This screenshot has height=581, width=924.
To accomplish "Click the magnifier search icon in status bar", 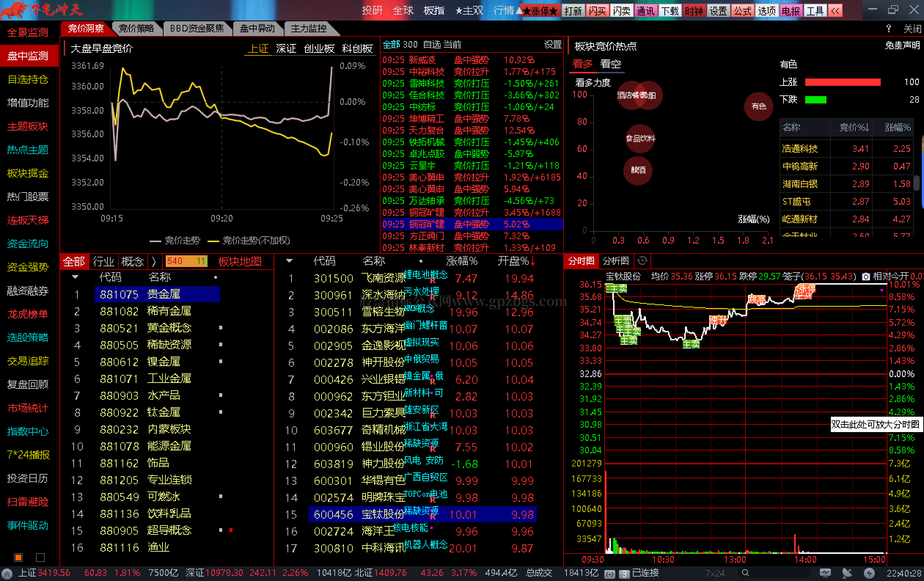I will [x=745, y=573].
